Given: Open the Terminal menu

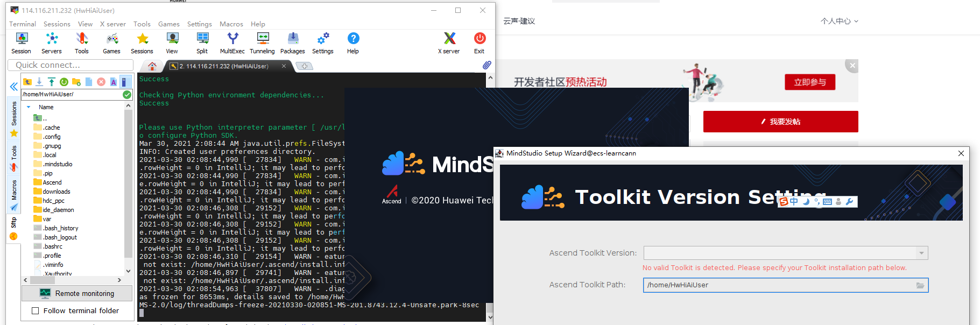Looking at the screenshot, I should (23, 24).
